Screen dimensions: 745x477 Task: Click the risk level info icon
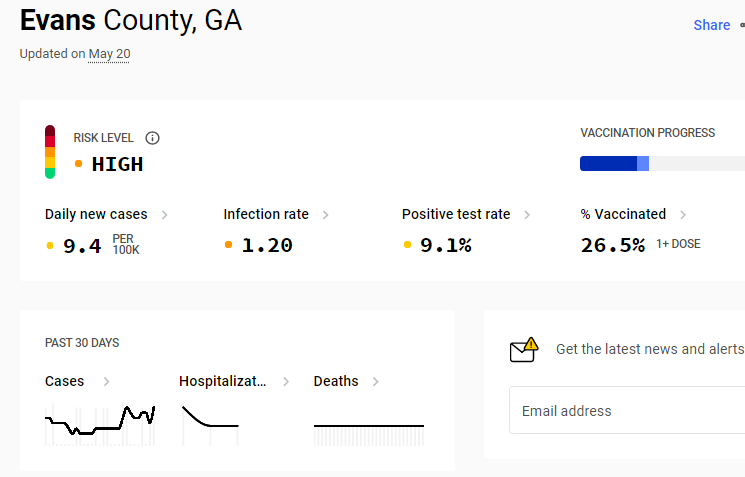coord(152,138)
